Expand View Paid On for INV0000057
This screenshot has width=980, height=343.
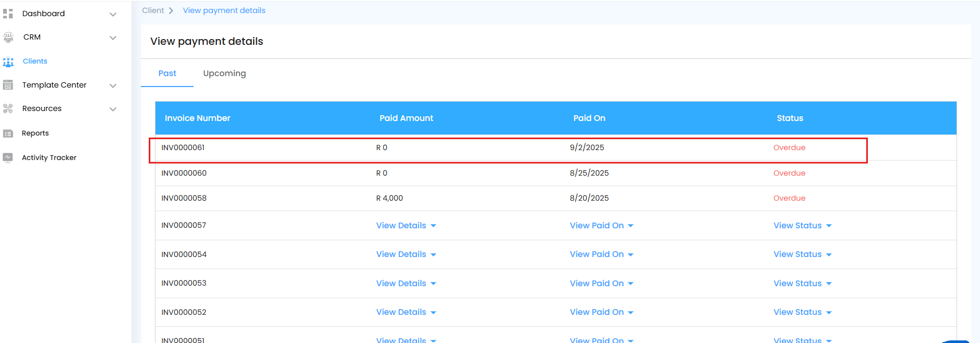(601, 226)
